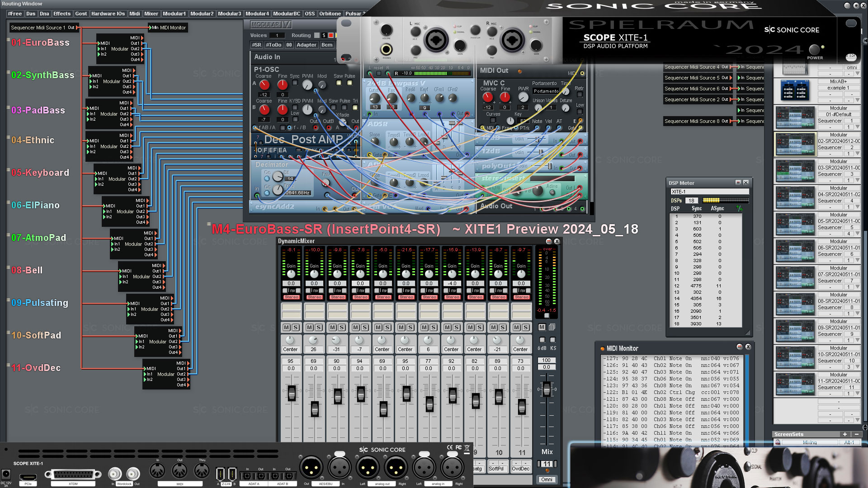This screenshot has height=488, width=868.
Task: Click the Voices value field in Modular
Action: click(x=277, y=35)
